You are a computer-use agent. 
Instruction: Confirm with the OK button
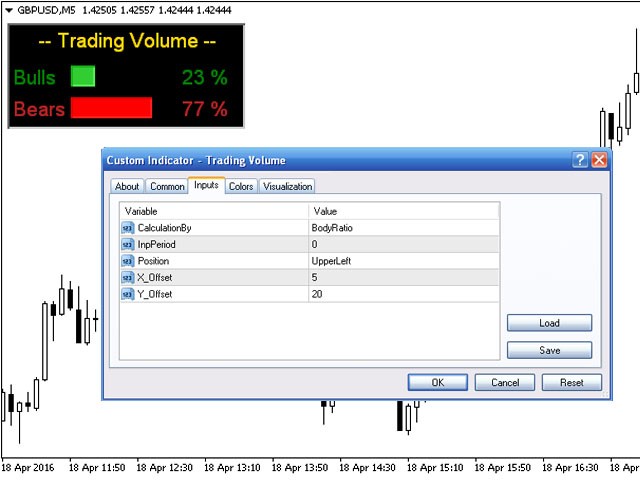click(438, 382)
